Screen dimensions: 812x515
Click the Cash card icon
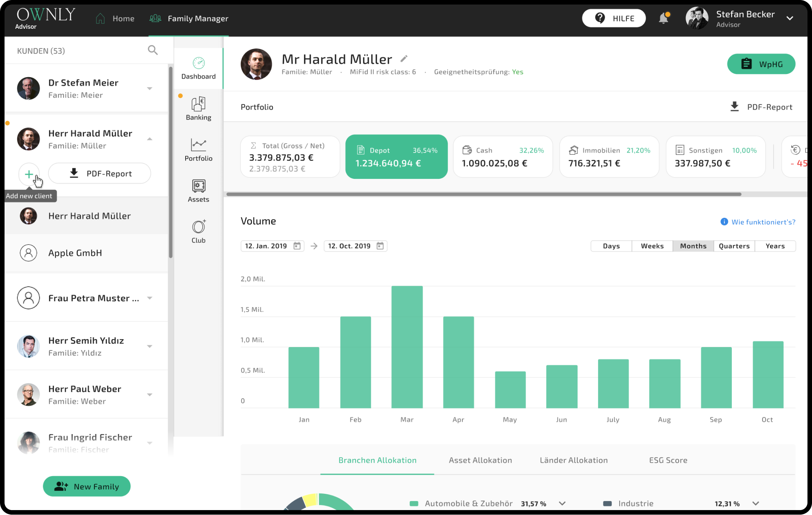[x=467, y=150]
